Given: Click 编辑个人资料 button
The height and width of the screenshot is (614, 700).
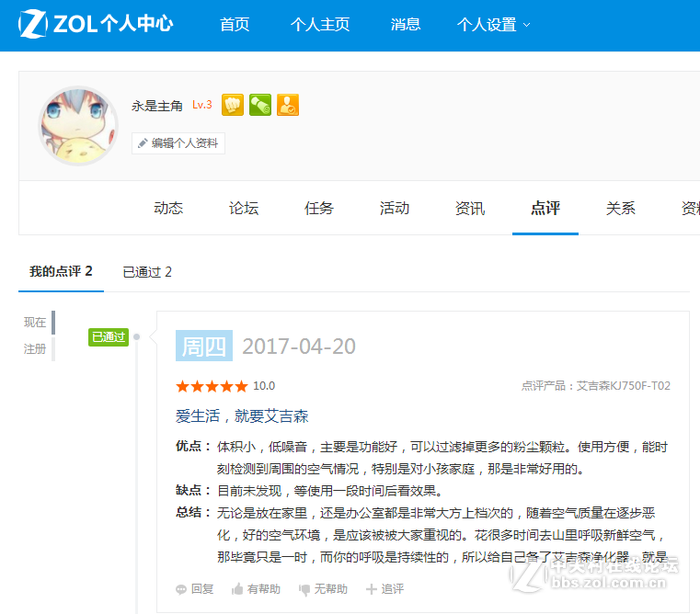Looking at the screenshot, I should coord(178,143).
